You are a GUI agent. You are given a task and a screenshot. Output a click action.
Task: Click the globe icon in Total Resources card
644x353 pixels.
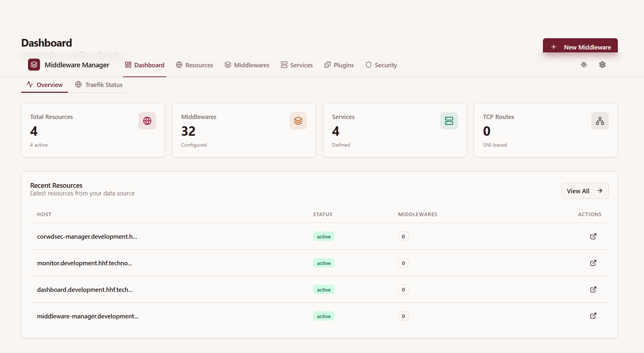tap(147, 121)
